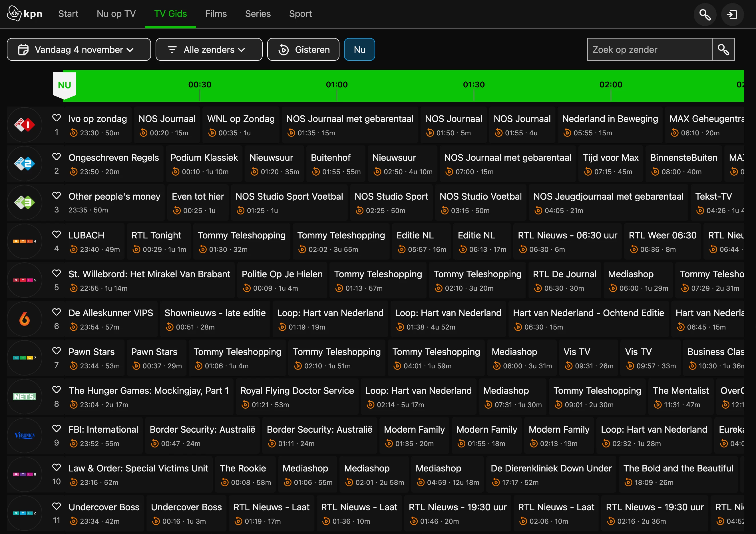Screen dimensions: 756x534
Task: Click the Gisteren button
Action: (303, 50)
